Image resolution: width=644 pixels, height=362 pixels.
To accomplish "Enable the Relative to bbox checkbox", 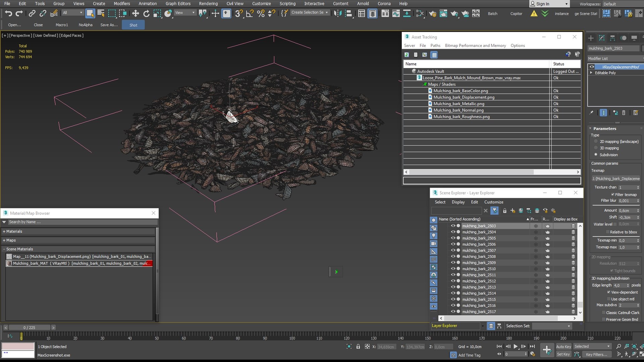I will pyautogui.click(x=607, y=232).
